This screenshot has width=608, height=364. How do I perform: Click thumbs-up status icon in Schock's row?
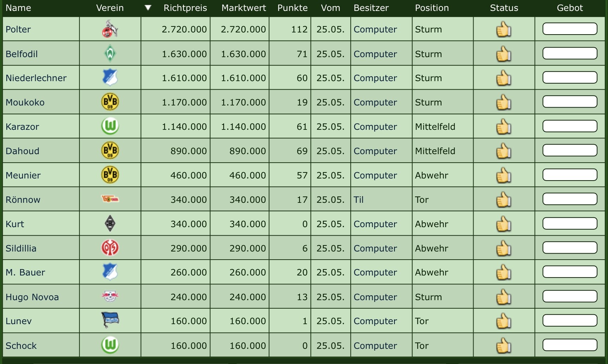[x=504, y=346]
